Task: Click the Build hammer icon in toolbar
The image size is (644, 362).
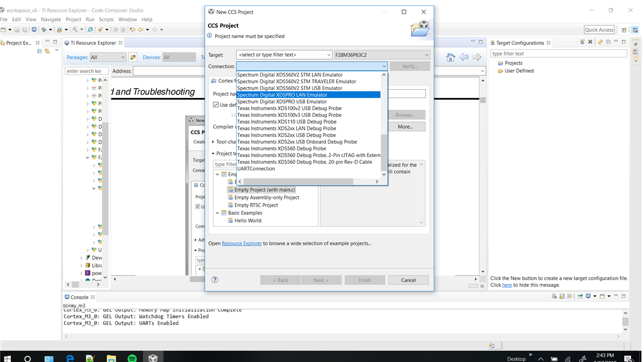Action: (76, 30)
